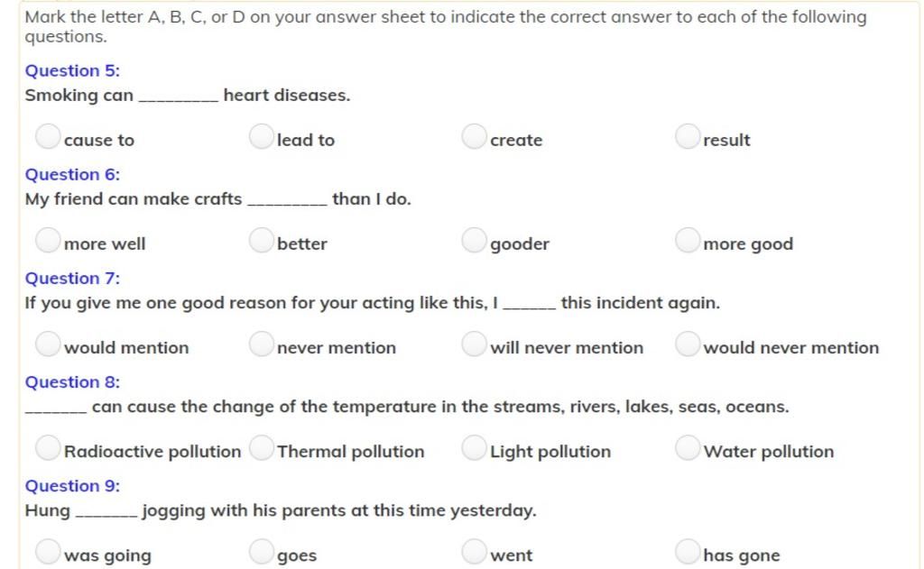Choose 'would mention' for Question 7
924x569 pixels.
click(x=48, y=344)
